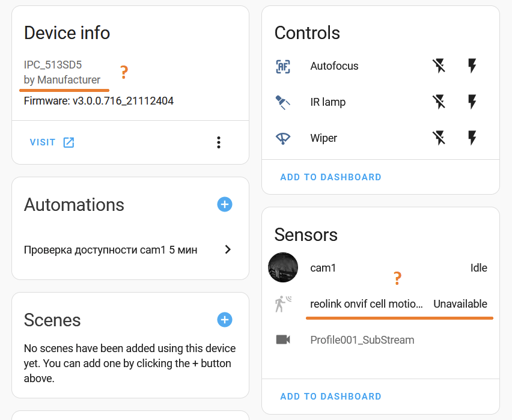Click the 'by Manufacturer' text
Viewport: 512px width, 420px height.
(x=62, y=80)
